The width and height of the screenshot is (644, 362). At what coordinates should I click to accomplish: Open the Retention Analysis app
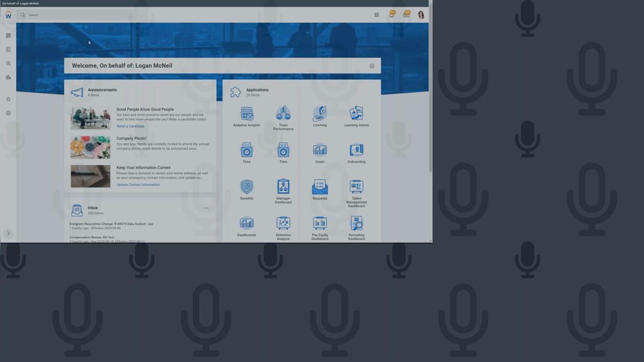(283, 223)
